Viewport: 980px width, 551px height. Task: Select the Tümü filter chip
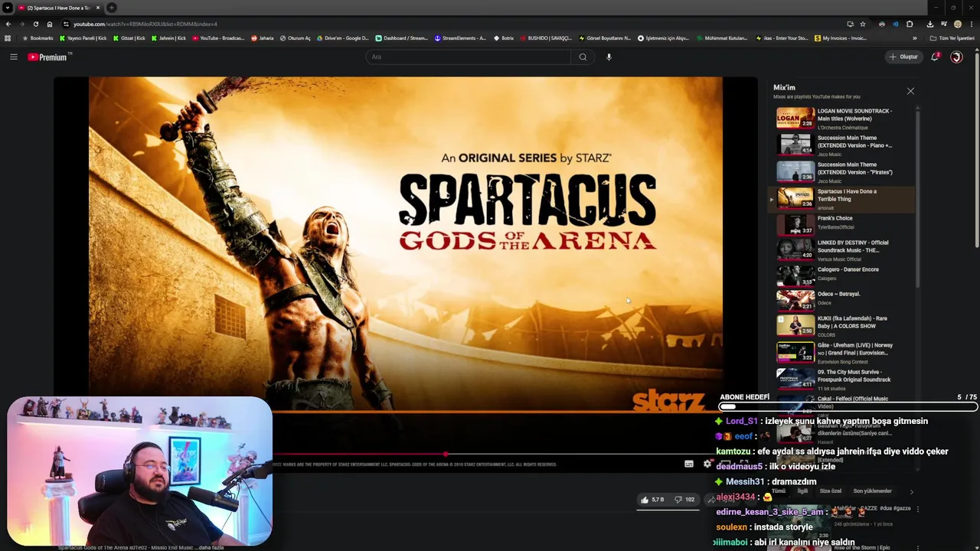pyautogui.click(x=779, y=491)
